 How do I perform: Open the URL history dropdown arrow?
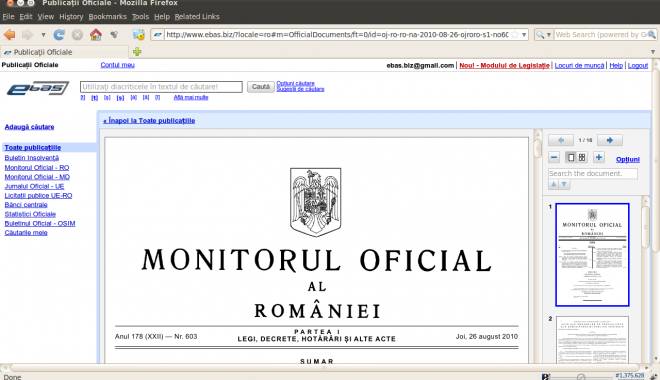[524, 35]
